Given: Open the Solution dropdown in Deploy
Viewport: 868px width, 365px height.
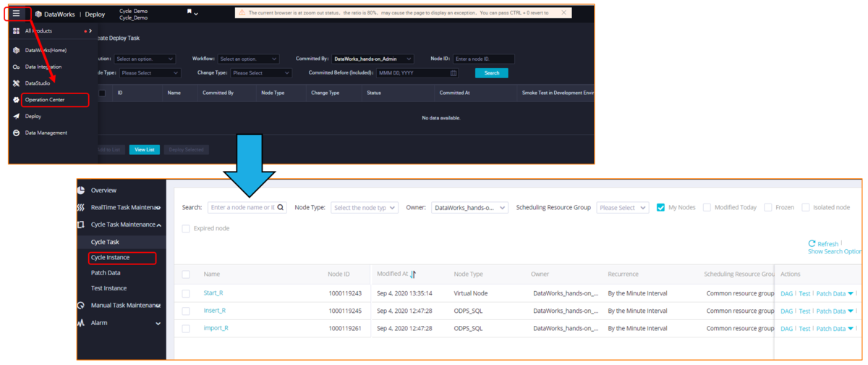Looking at the screenshot, I should (x=145, y=59).
